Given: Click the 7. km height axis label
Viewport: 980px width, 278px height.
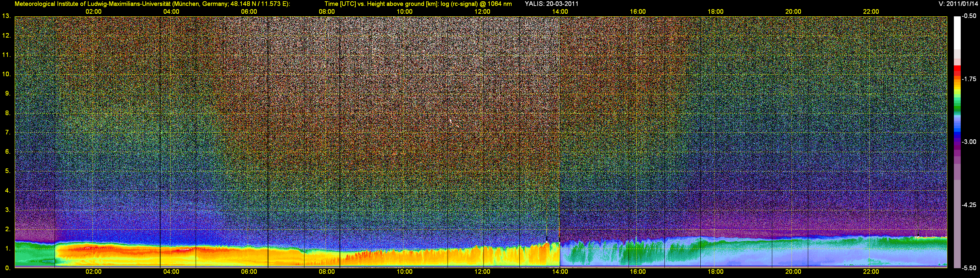Looking at the screenshot, I should (x=8, y=132).
